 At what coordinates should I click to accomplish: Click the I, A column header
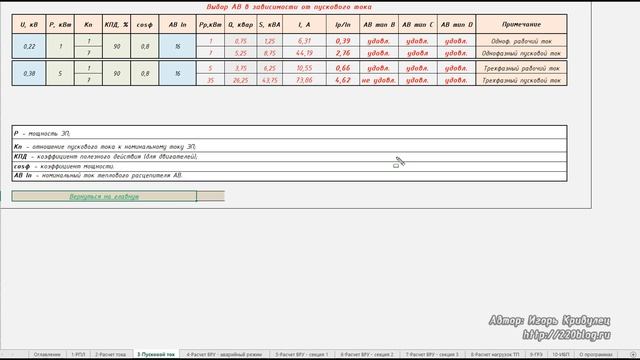pos(304,24)
